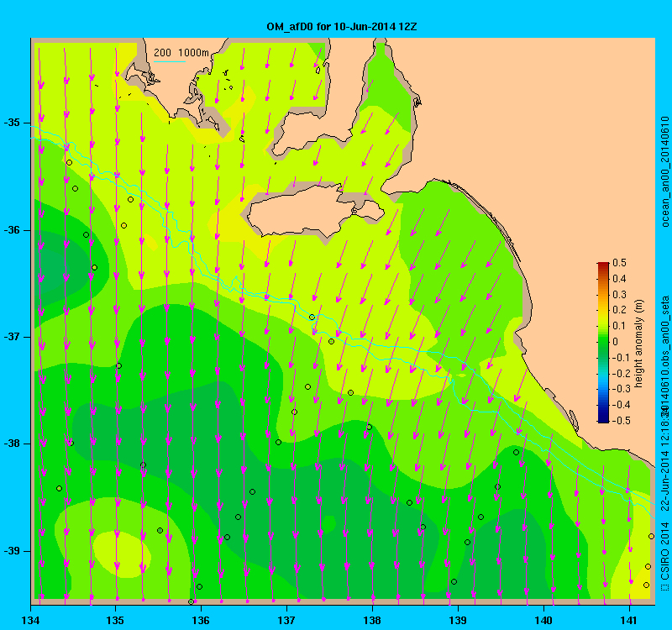
Task: Click the "obs_an00_seta" vertical file label
Action: pos(665,332)
